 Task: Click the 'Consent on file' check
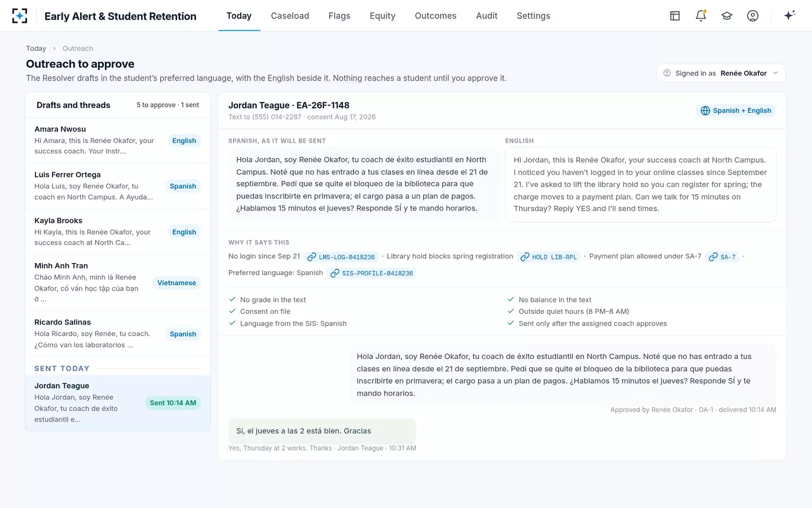[259, 312]
